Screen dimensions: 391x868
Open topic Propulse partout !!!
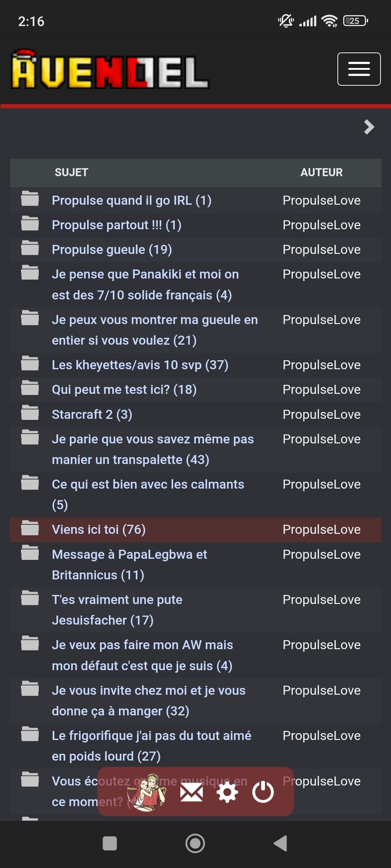[117, 225]
